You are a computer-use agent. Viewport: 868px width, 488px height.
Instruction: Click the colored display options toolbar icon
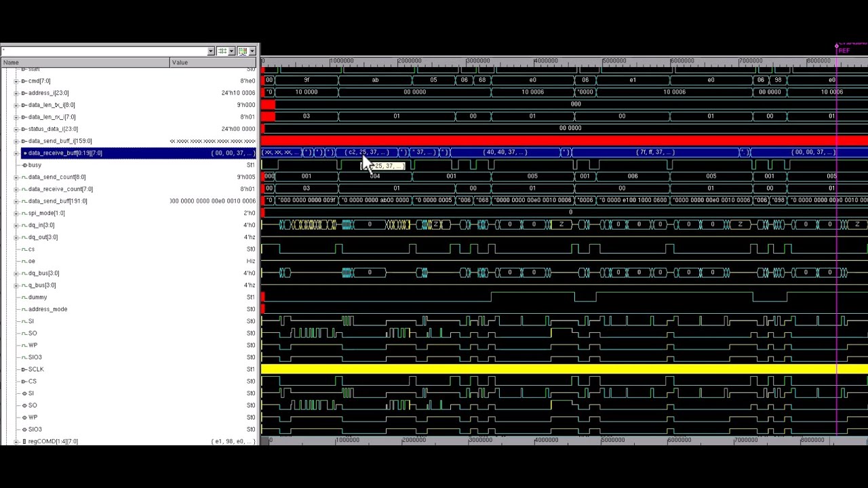point(242,52)
